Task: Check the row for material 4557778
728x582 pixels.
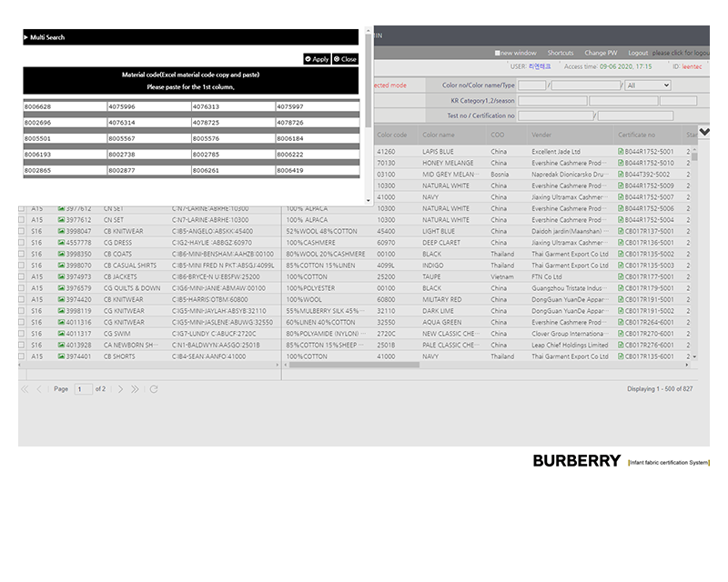Action: pos(23,243)
